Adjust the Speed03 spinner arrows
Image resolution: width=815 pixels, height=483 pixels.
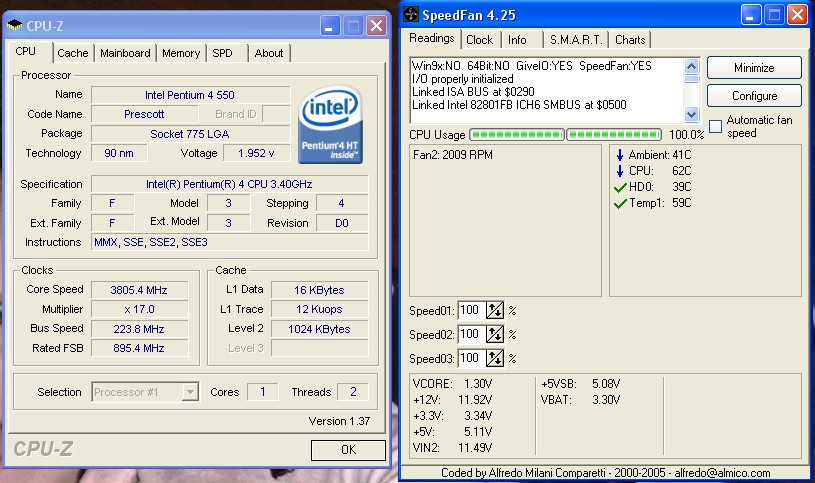495,358
